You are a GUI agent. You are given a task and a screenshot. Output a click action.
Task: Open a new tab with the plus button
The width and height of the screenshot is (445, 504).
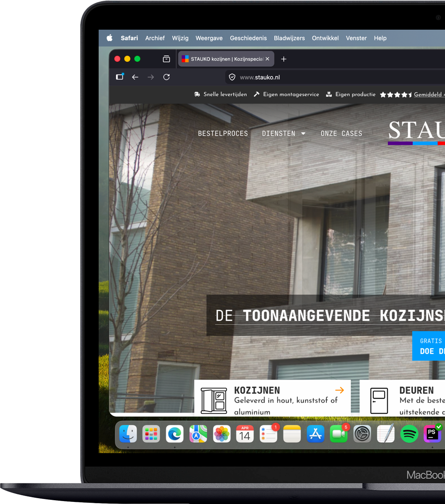tap(284, 59)
